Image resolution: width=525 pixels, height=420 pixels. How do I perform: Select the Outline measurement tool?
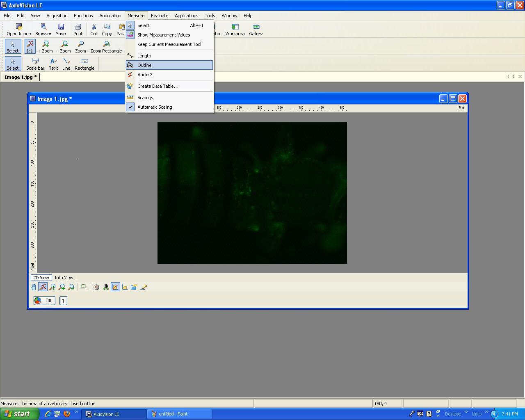click(144, 65)
